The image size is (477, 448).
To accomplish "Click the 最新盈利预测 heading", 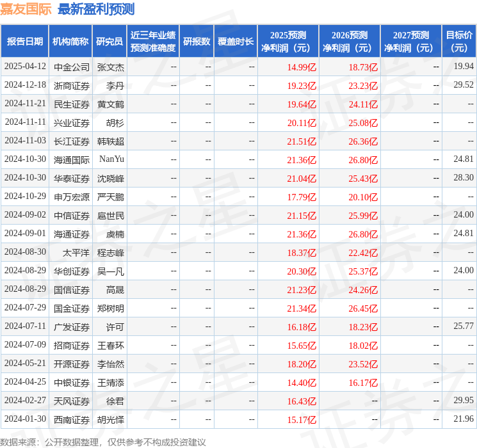I will [x=96, y=9].
